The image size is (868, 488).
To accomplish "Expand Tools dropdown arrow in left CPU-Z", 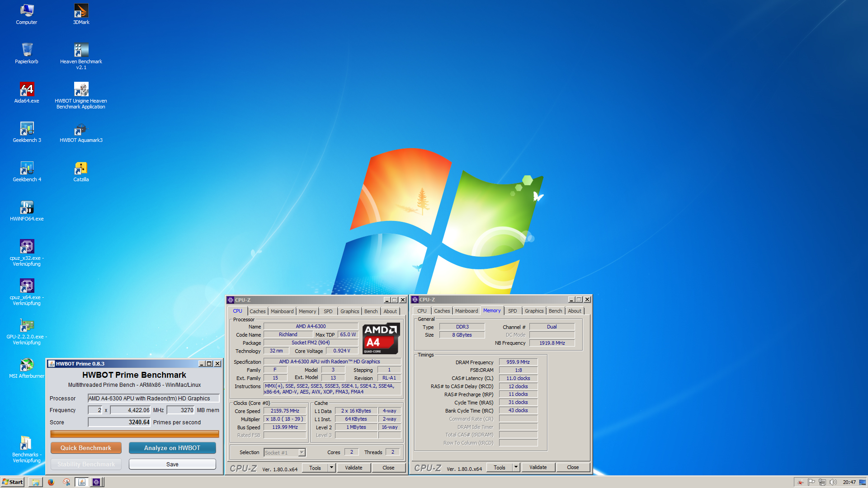I will point(331,468).
